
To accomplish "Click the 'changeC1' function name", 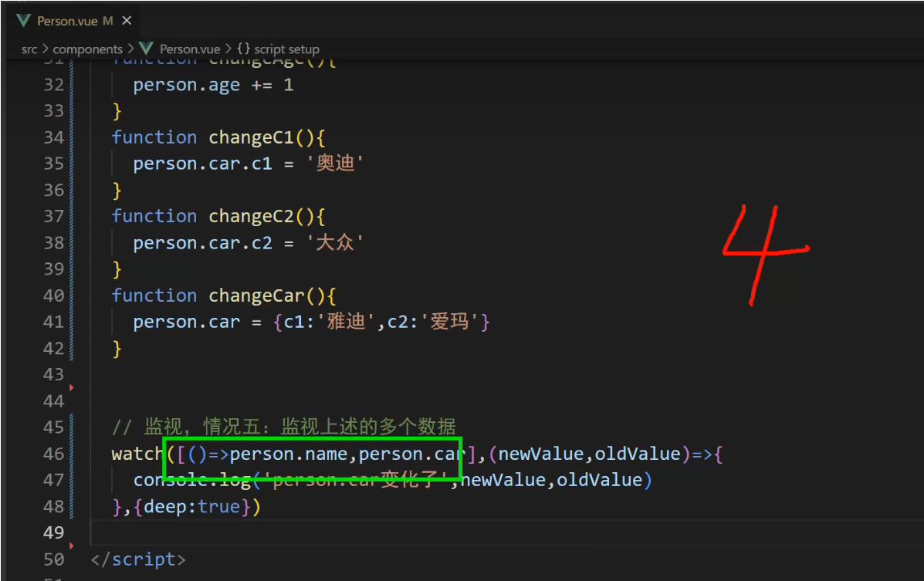I will point(251,137).
